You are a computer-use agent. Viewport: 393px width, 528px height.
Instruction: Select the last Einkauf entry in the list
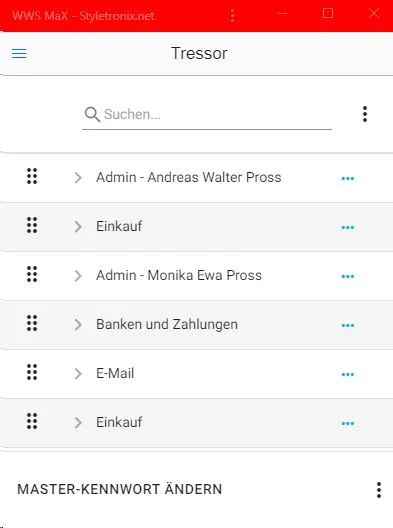pyautogui.click(x=119, y=422)
